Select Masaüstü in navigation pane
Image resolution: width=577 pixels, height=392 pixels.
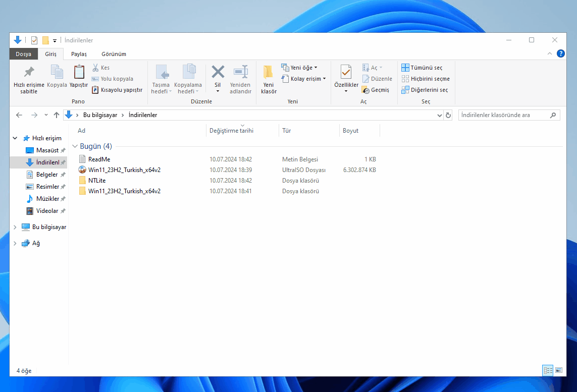click(x=45, y=150)
